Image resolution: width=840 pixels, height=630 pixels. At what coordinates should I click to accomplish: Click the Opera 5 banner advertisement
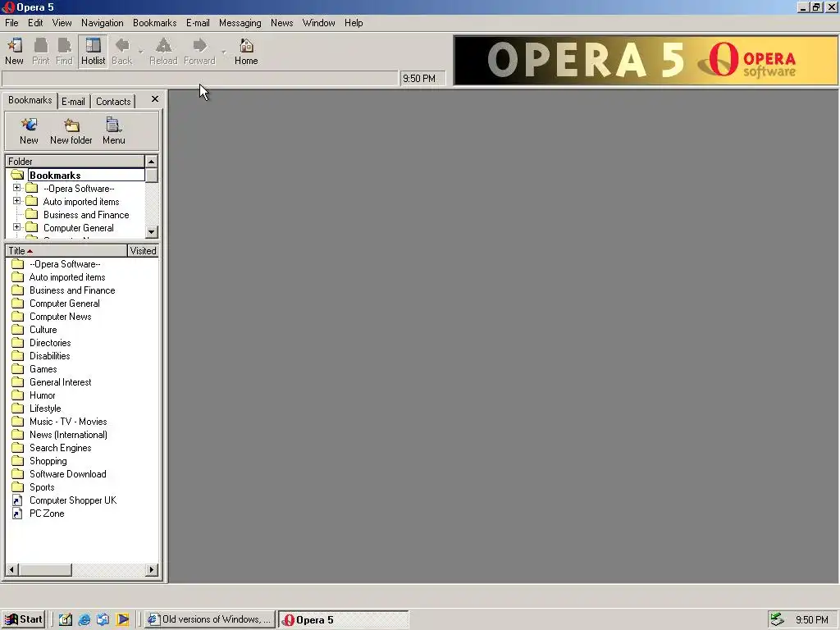click(646, 60)
